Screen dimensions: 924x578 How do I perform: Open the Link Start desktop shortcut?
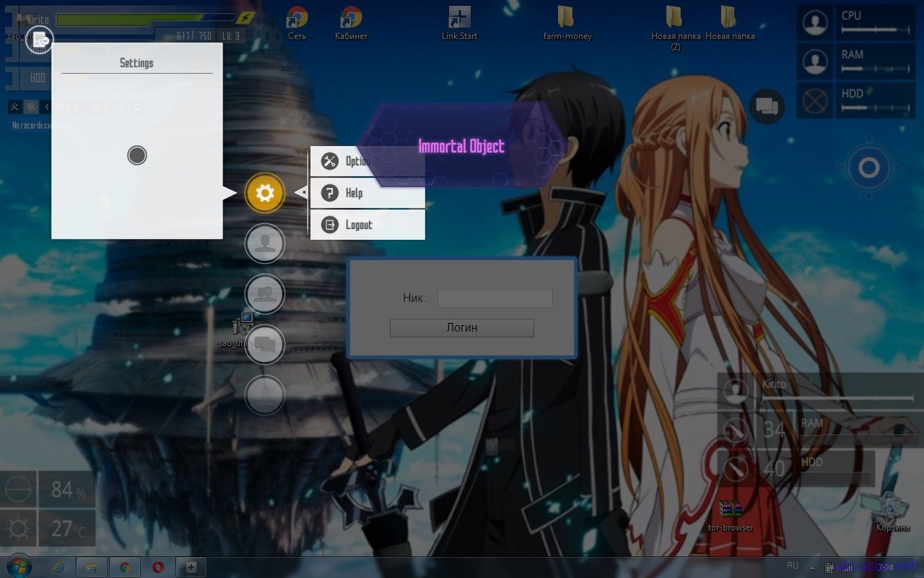coord(459,23)
